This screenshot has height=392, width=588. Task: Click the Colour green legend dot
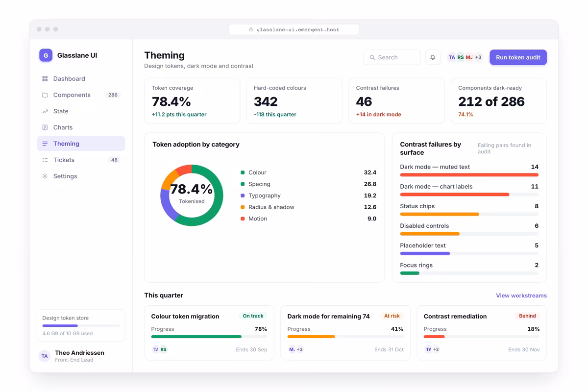pyautogui.click(x=243, y=172)
